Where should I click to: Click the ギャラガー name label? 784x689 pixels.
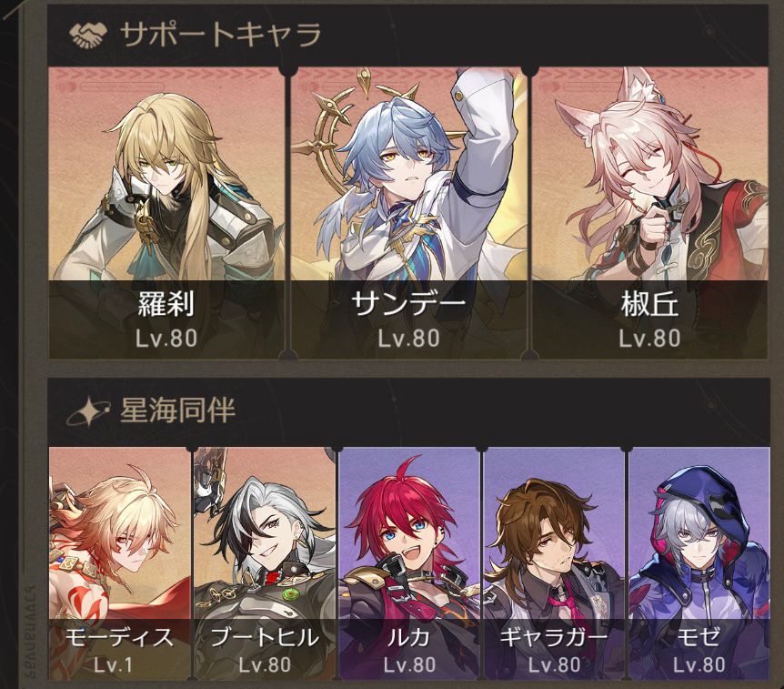pyautogui.click(x=554, y=637)
